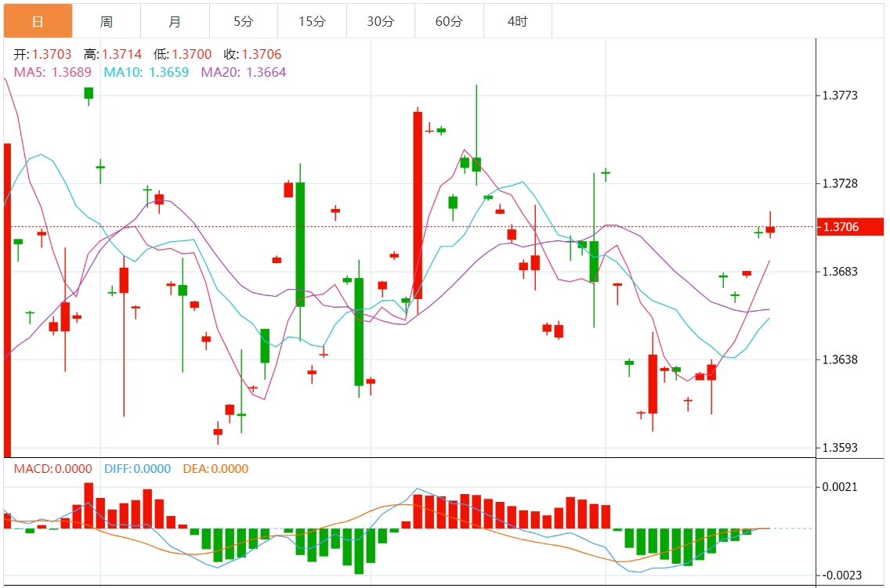Screen dimensions: 890x588
Task: Click the DEA:0.0000 indicator label
Action: pyautogui.click(x=215, y=469)
